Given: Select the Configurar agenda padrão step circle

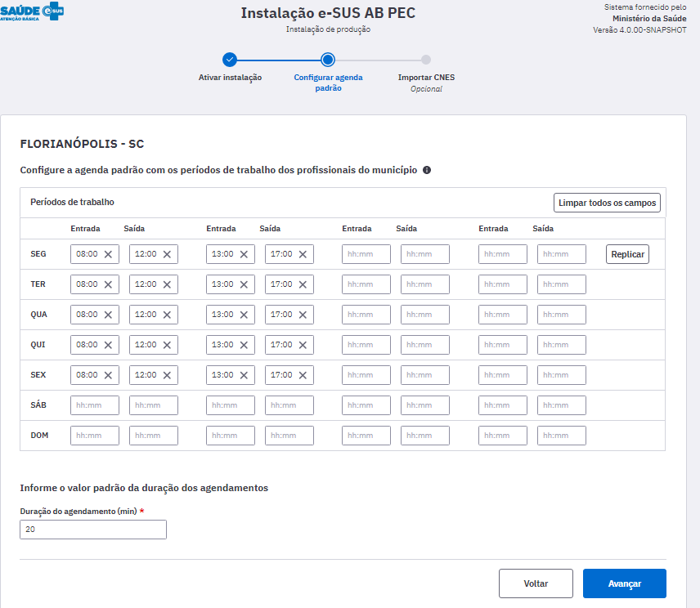Looking at the screenshot, I should click(x=328, y=60).
